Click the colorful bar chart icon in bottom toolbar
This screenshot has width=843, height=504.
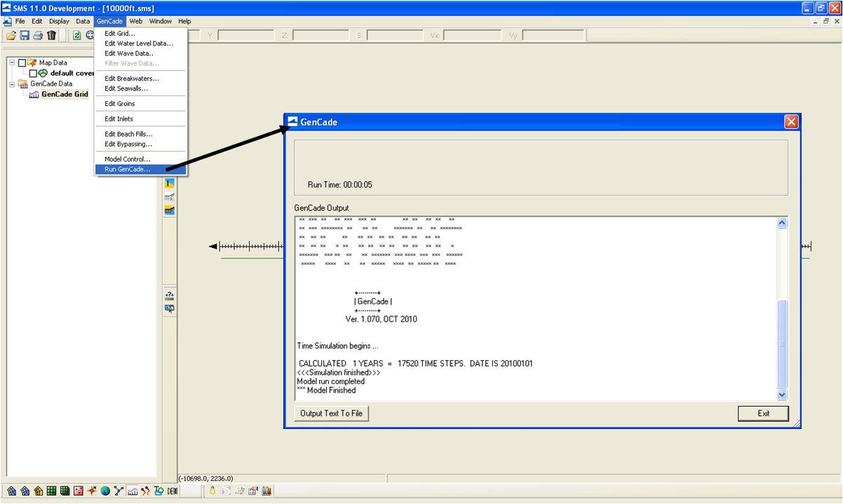[x=266, y=491]
